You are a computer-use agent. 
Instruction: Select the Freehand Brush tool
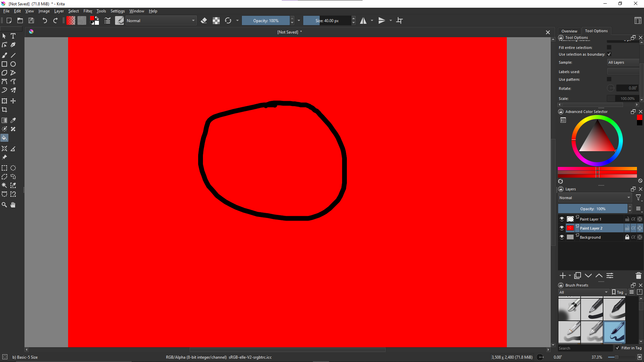pos(4,55)
